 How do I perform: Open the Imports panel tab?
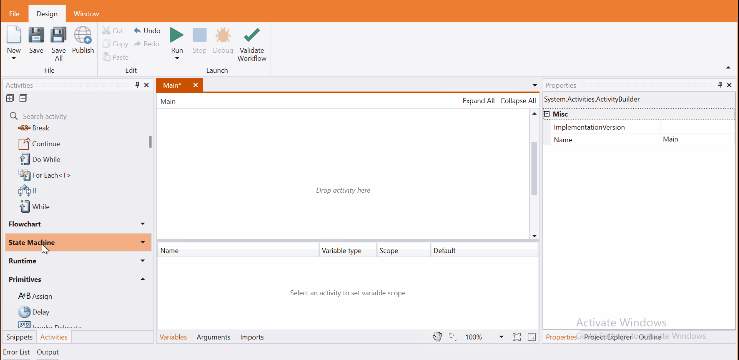(252, 337)
